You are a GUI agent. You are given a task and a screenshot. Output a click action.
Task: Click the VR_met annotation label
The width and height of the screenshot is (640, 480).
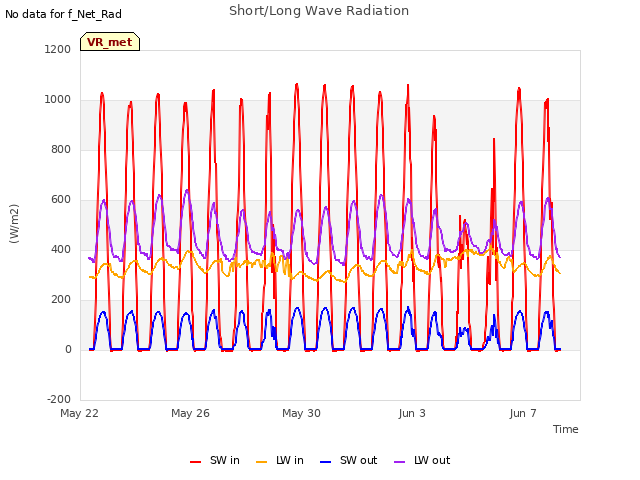click(x=110, y=42)
